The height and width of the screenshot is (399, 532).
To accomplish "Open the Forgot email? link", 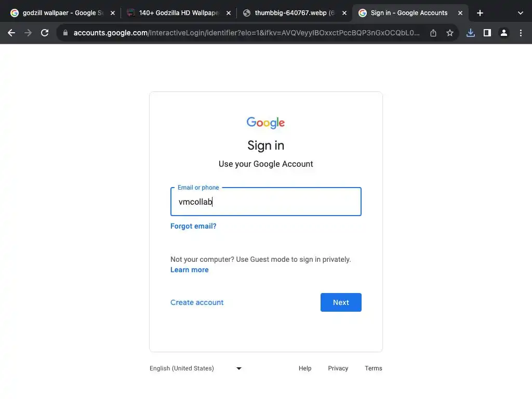I will click(x=193, y=226).
